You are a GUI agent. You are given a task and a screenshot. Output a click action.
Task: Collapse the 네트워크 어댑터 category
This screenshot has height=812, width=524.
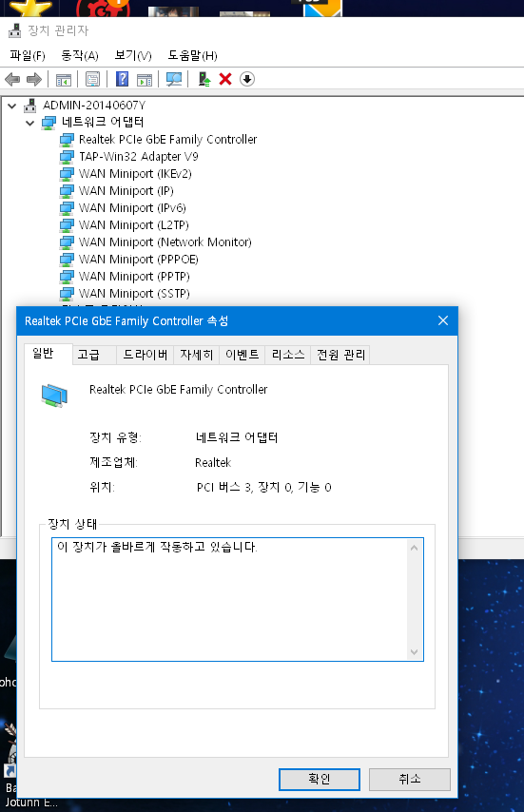click(30, 123)
